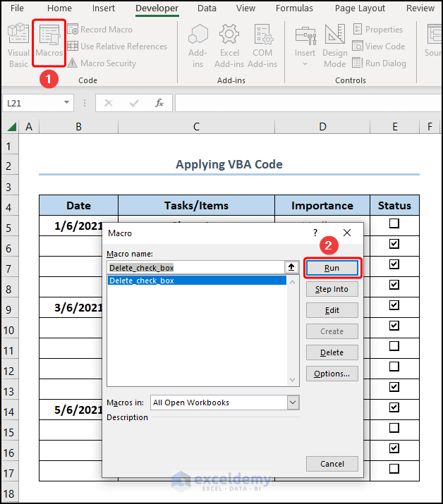Screen dimensions: 443x504
Task: Click the question mark help in Macro dialog
Action: (315, 233)
